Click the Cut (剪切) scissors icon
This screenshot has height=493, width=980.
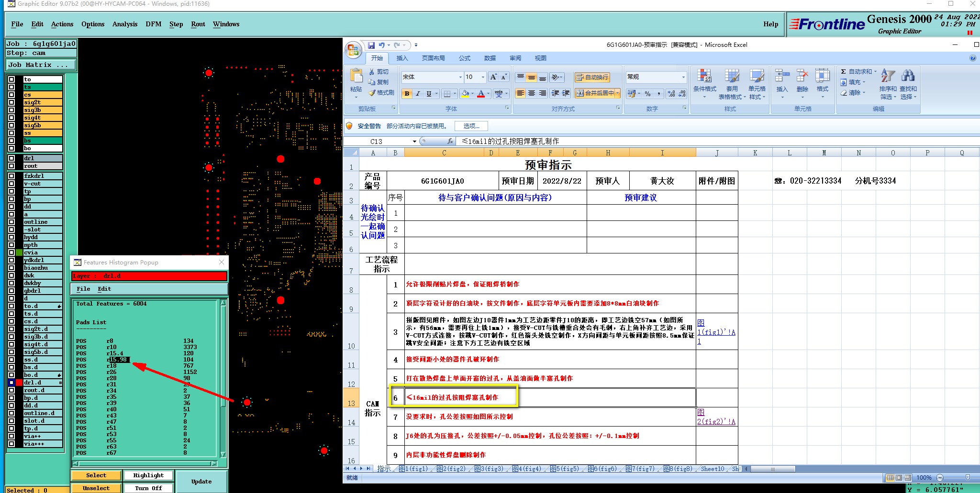point(372,72)
